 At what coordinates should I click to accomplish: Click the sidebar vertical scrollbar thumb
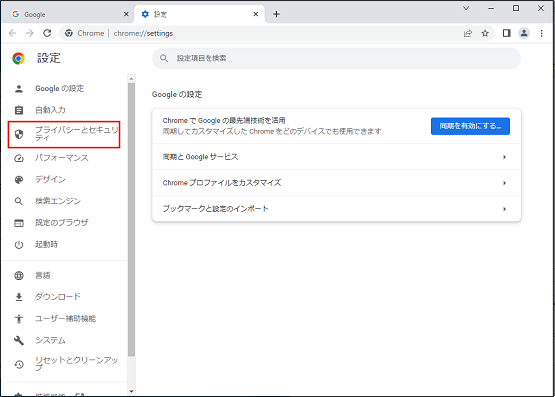pyautogui.click(x=131, y=219)
